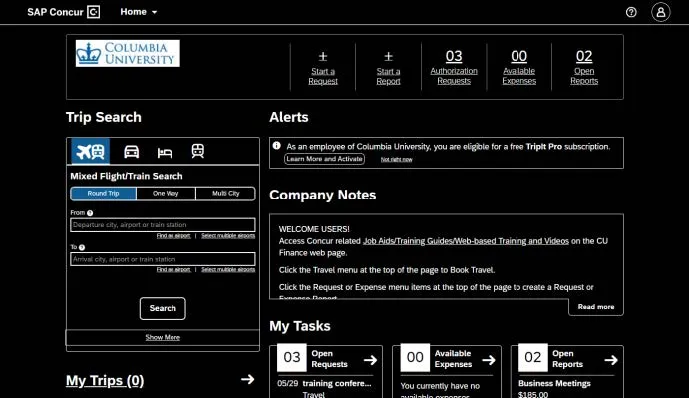Click the plus icon for Start a Request
This screenshot has width=689, height=398.
pos(323,57)
